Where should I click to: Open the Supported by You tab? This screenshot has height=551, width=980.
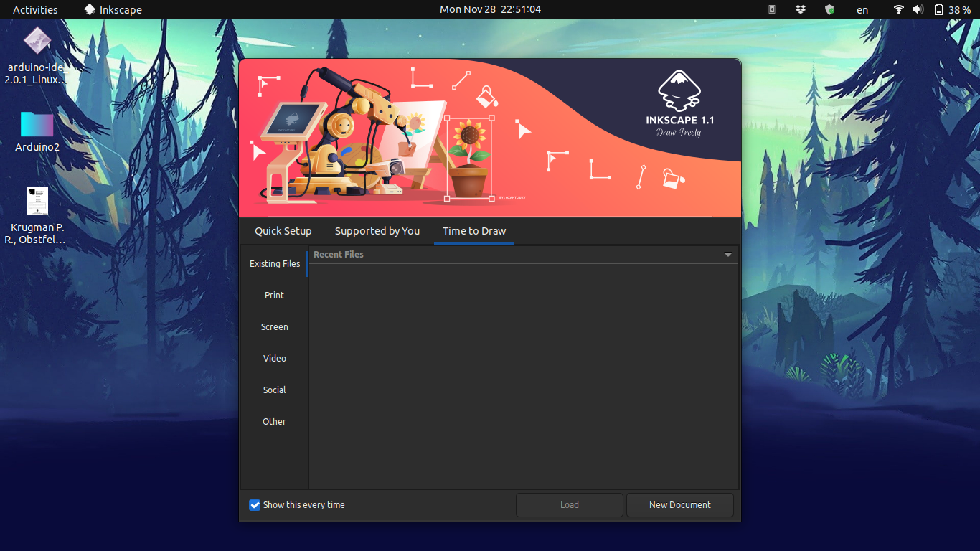click(x=377, y=231)
